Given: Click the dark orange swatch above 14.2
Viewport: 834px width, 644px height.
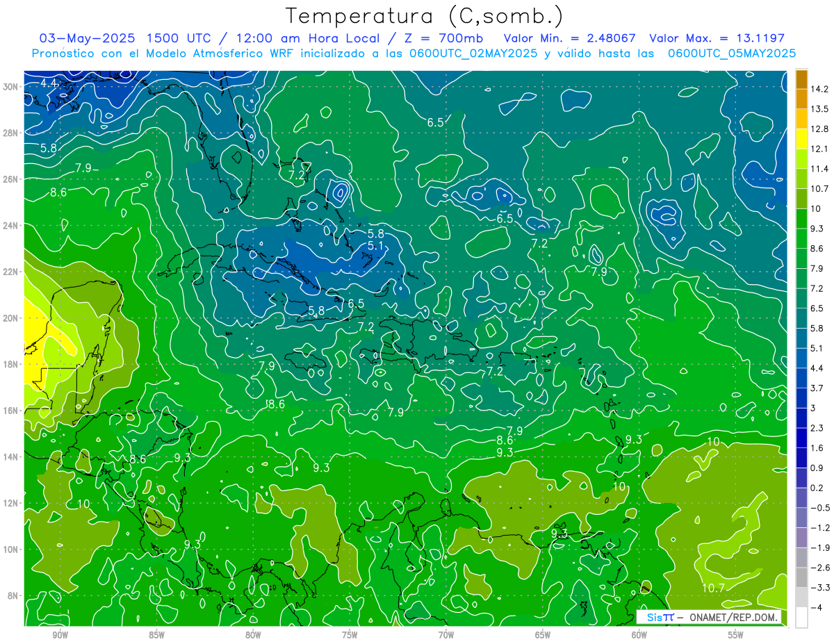Looking at the screenshot, I should [x=801, y=79].
